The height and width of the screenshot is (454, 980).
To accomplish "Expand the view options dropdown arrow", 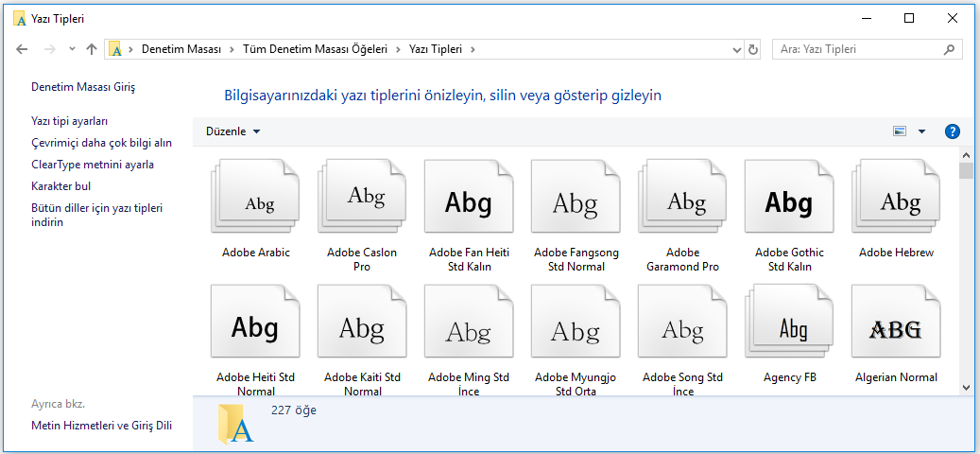I will tap(921, 131).
